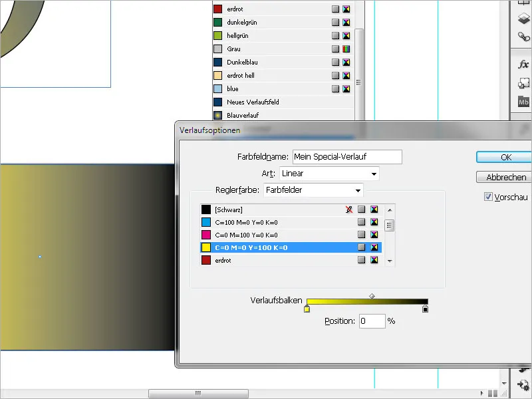Screen dimensions: 532x399
Task: Click the gear icon at dock bottom
Action: click(x=523, y=386)
